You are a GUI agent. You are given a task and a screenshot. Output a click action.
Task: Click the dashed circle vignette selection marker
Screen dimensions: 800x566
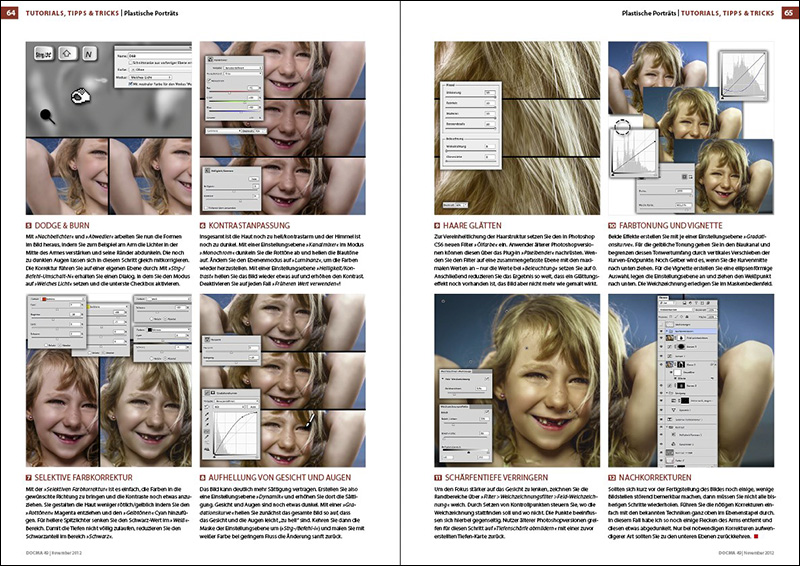[x=623, y=127]
